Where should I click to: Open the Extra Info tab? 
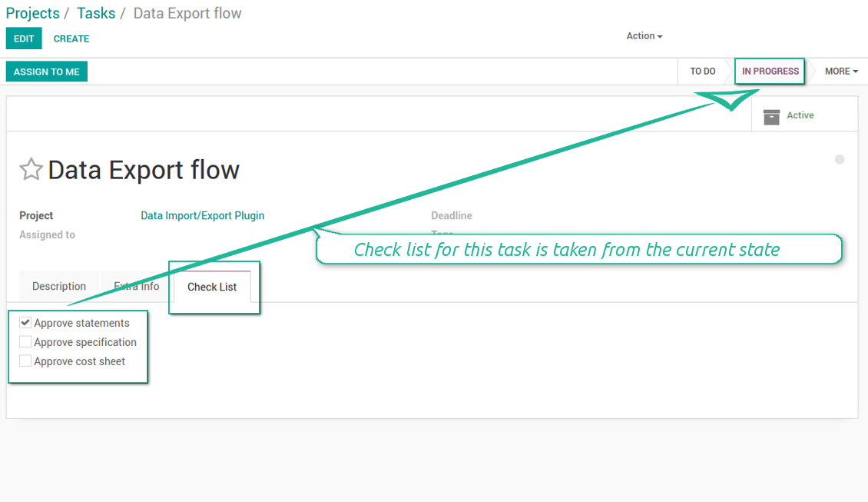[137, 287]
